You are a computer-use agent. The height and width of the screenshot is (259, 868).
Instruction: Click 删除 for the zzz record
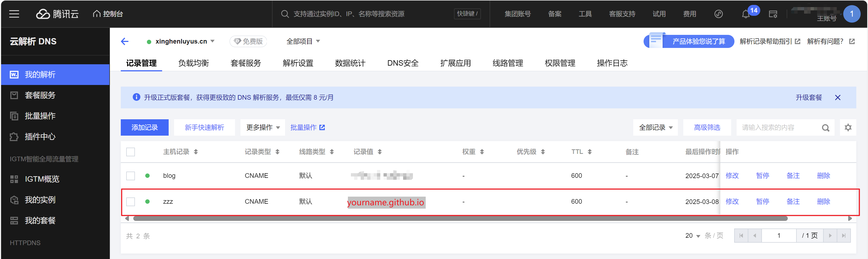pos(823,202)
